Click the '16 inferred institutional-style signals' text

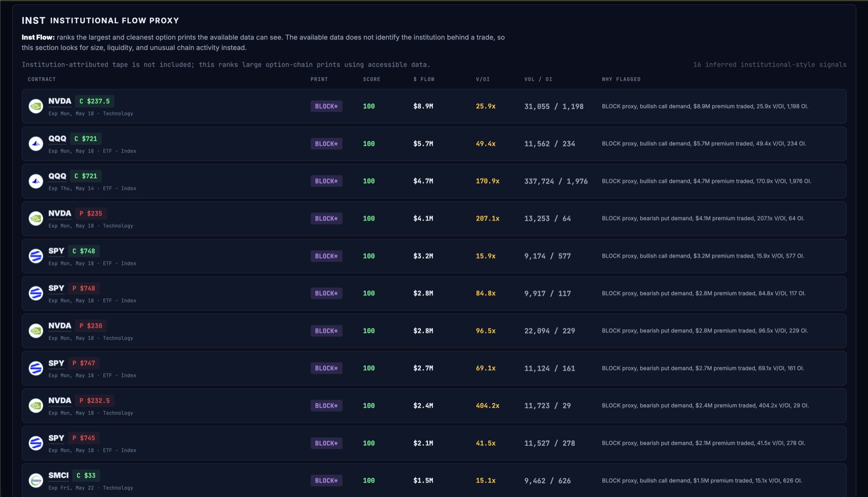click(x=770, y=65)
